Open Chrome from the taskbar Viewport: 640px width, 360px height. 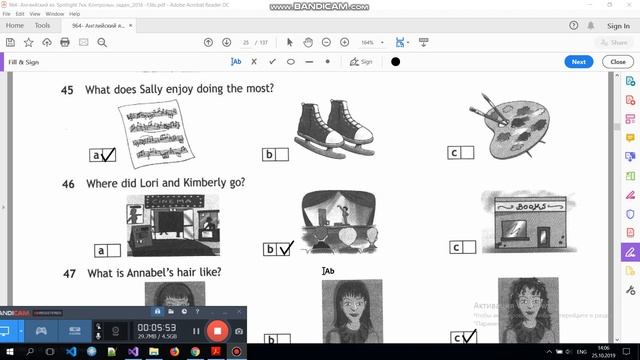coord(195,351)
